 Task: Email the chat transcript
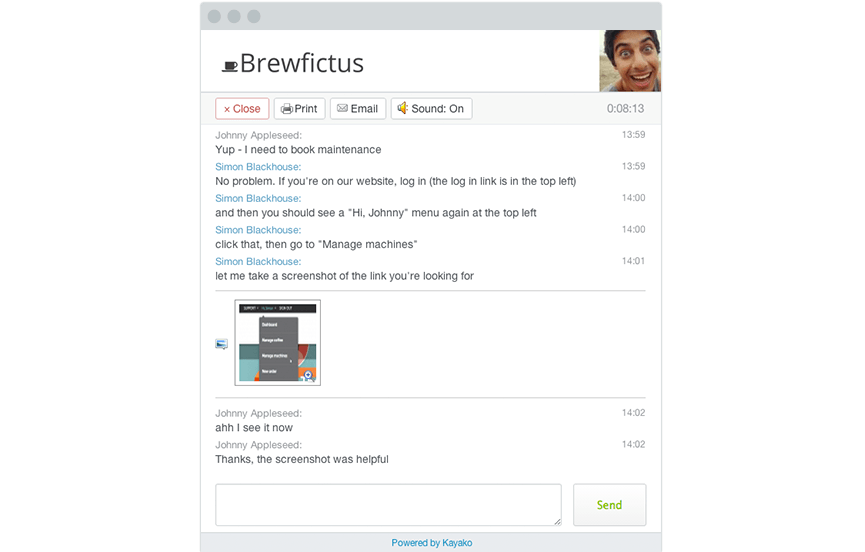coord(357,109)
